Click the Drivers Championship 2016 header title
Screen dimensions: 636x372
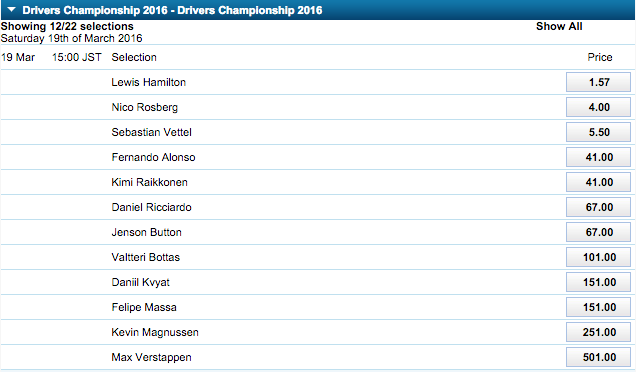click(172, 10)
